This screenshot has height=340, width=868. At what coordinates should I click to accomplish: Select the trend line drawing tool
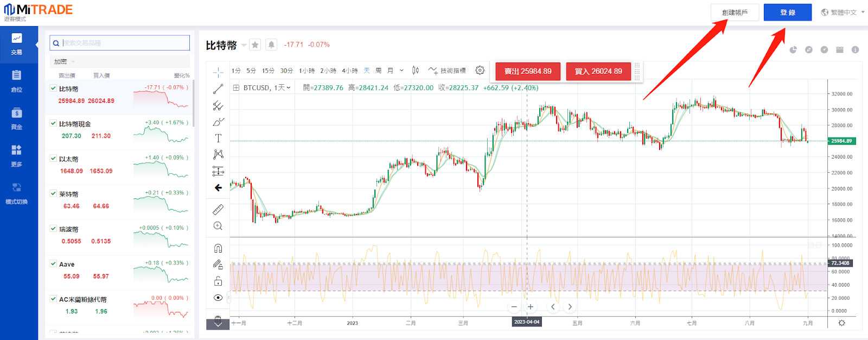click(x=218, y=89)
